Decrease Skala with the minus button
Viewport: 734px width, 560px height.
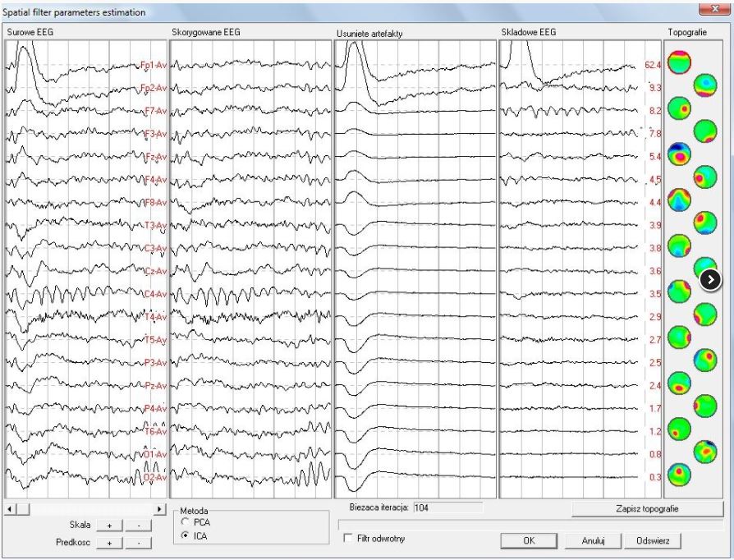tap(139, 526)
